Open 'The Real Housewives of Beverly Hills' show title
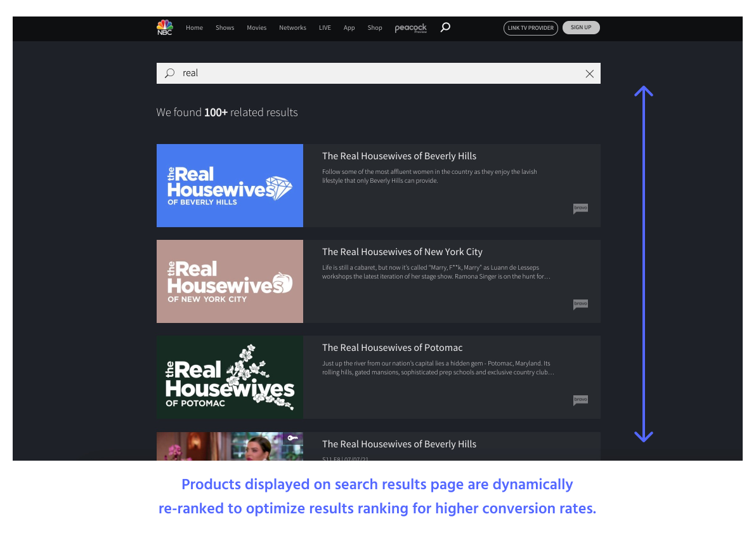This screenshot has height=533, width=756. pos(399,156)
